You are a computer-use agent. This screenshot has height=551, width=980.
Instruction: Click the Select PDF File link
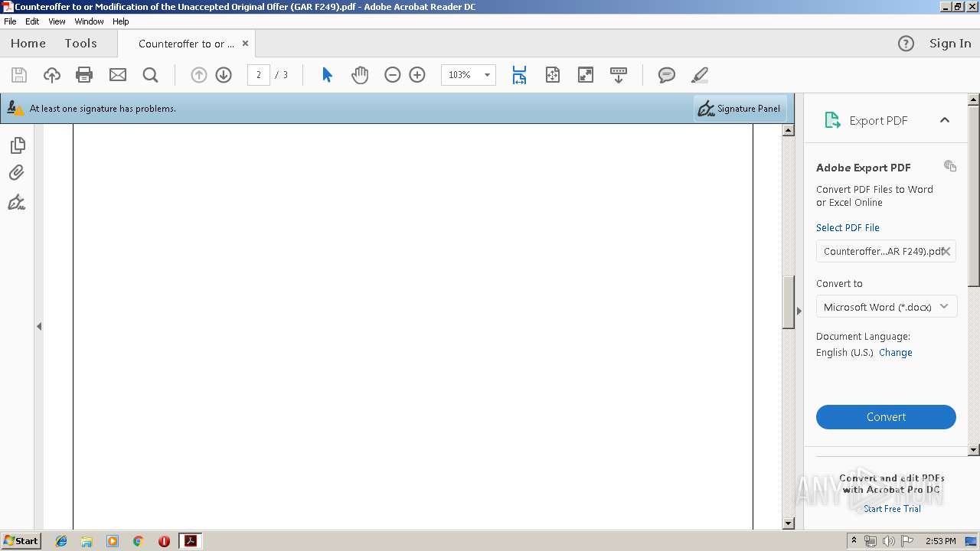pyautogui.click(x=848, y=227)
